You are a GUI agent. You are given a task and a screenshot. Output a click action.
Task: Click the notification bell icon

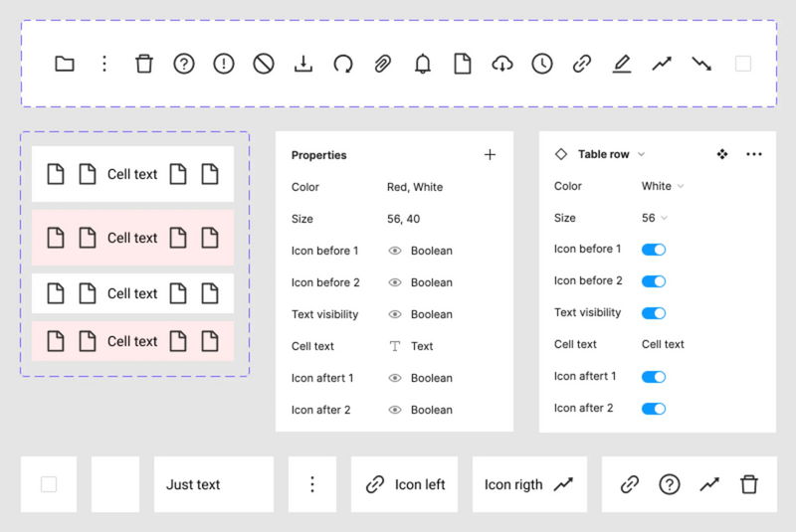tap(422, 64)
